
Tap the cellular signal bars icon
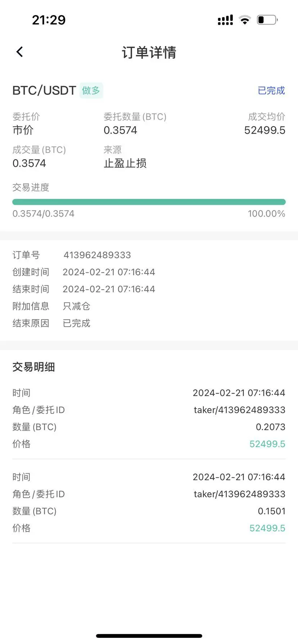[225, 20]
